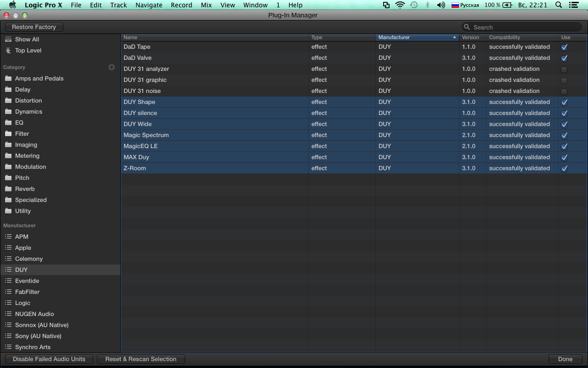Uncheck Use for DaD Tape
Viewport: 588px width, 368px height.
click(x=564, y=47)
